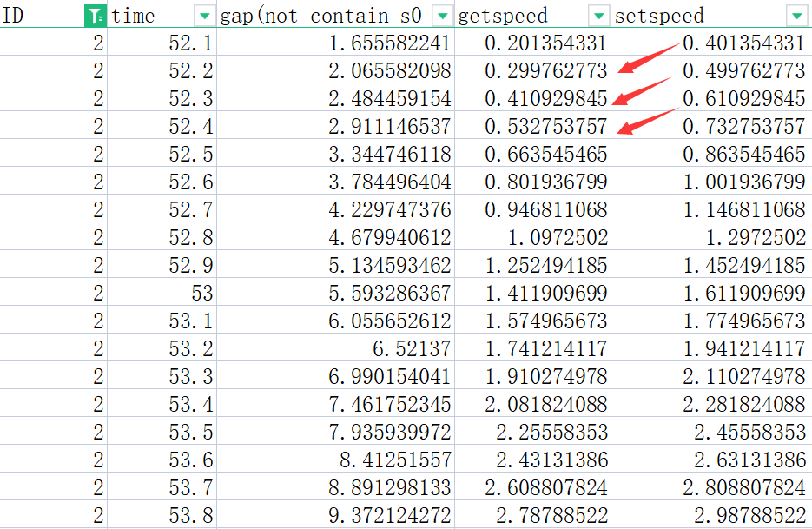Select getspeed value 0.410929845

(533, 98)
